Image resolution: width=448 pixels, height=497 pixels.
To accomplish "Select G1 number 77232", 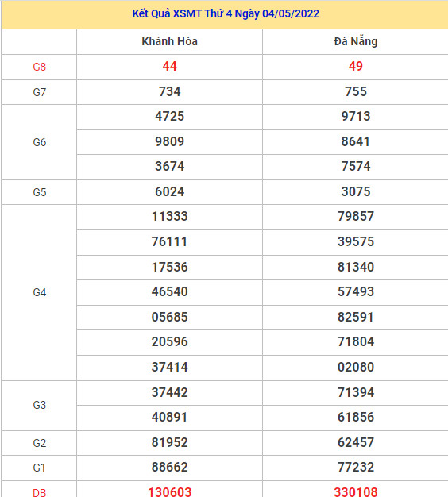I will [356, 468].
